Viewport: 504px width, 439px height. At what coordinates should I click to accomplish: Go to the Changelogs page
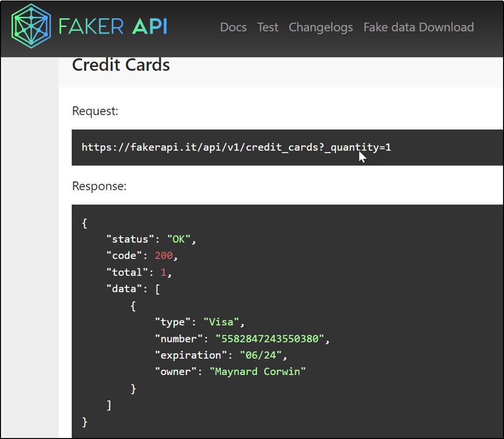321,28
